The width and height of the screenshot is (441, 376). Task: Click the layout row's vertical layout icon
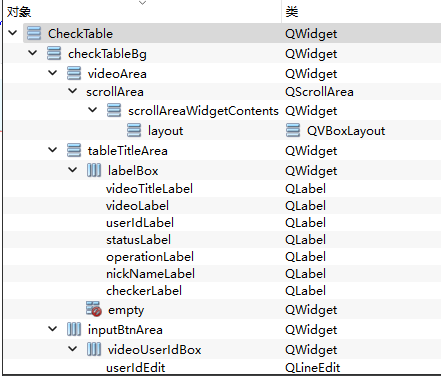tap(134, 130)
